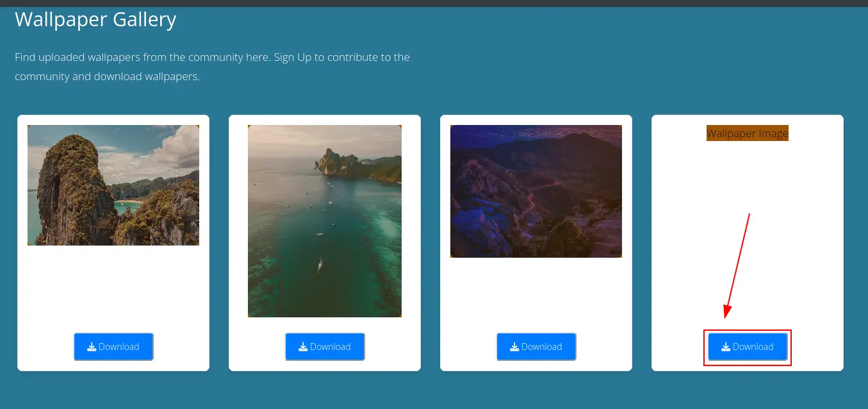
Task: Click the download icon inside the red-outlined button
Action: coord(726,347)
